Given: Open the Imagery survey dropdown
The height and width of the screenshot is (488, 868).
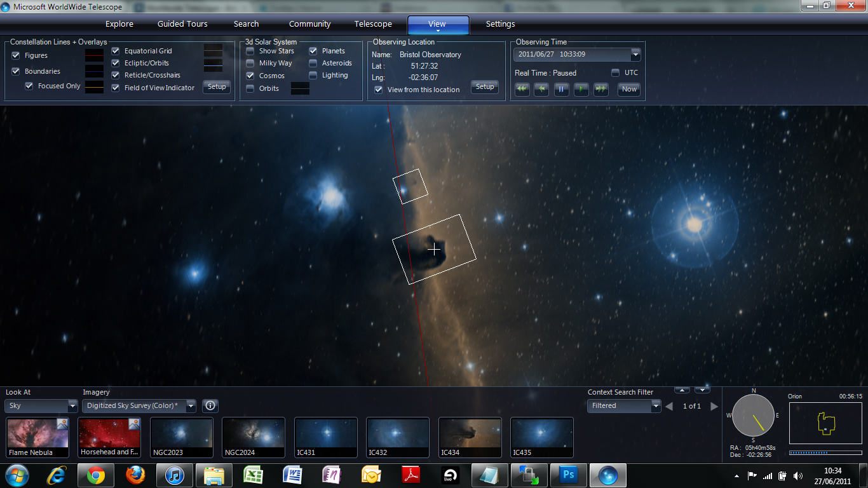Looking at the screenshot, I should click(191, 406).
